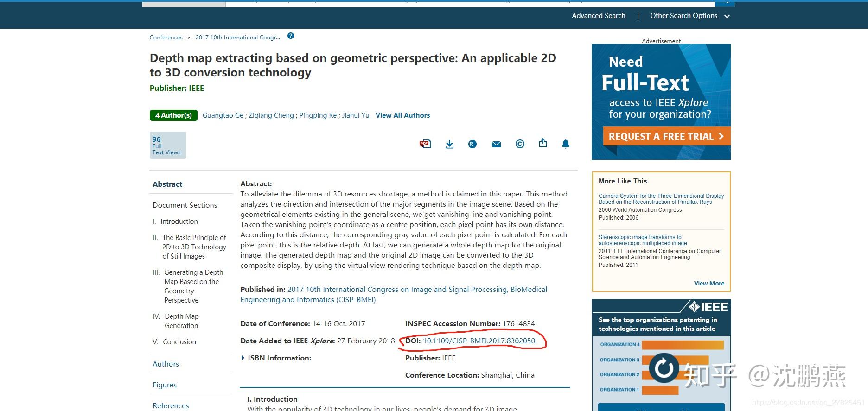This screenshot has width=868, height=411.
Task: Open Stereoscopic image transforms article
Action: [643, 240]
